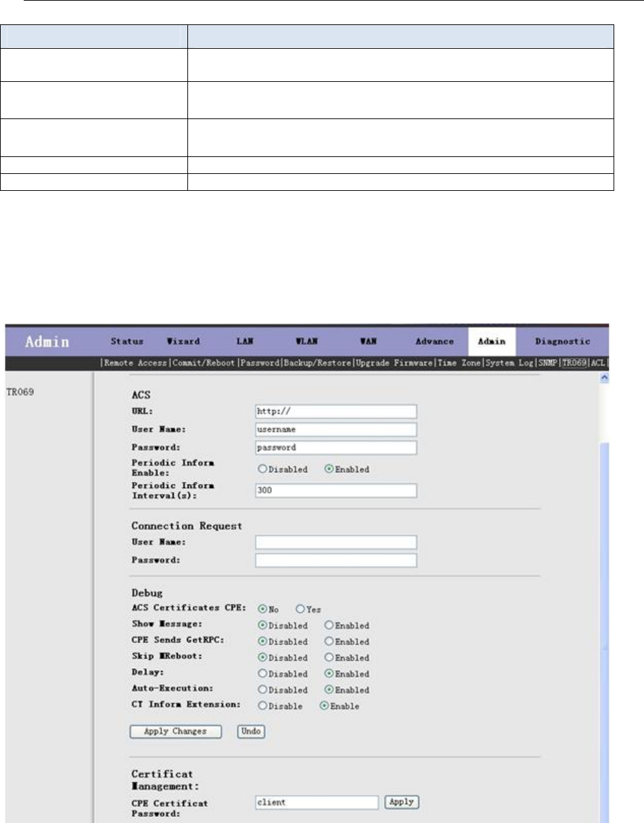
Task: Click Apply next to certificate password
Action: (x=402, y=802)
